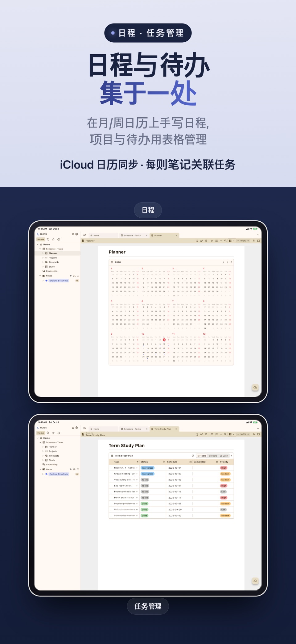
Task: Open favorites star in Planner window sidebar
Action: tap(53, 239)
